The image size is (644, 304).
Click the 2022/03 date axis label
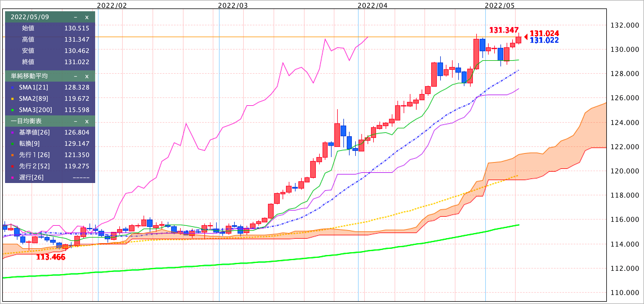click(233, 5)
